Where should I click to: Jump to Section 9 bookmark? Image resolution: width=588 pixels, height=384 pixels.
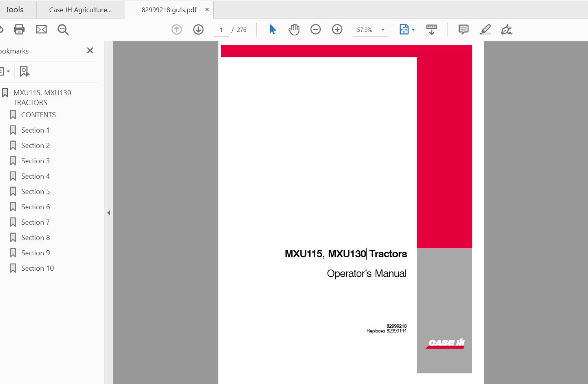pyautogui.click(x=35, y=253)
